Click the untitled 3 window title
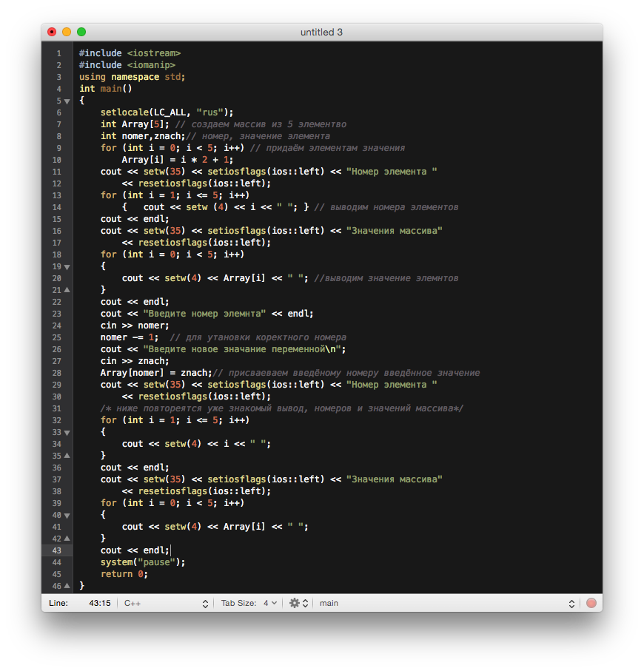The width and height of the screenshot is (644, 671). (321, 32)
